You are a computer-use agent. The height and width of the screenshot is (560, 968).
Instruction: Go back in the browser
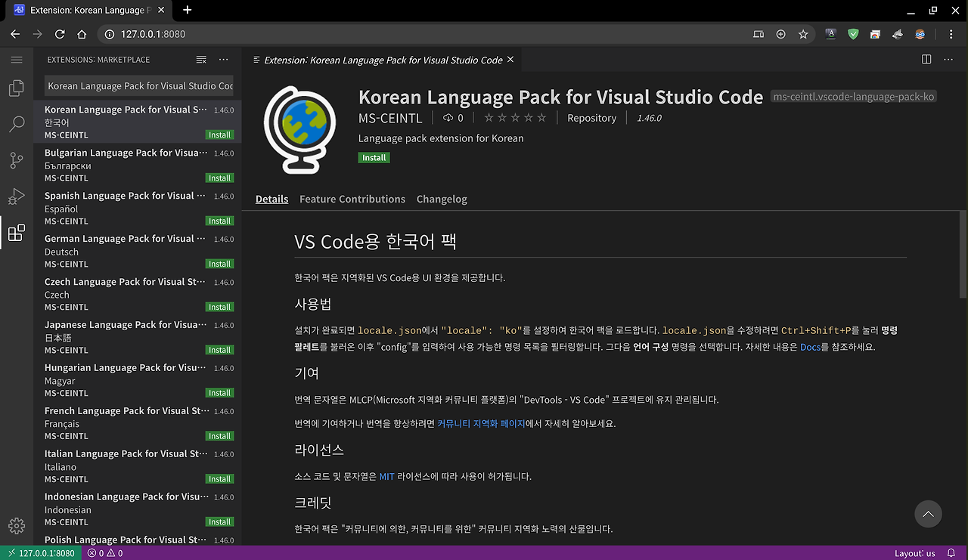point(15,34)
